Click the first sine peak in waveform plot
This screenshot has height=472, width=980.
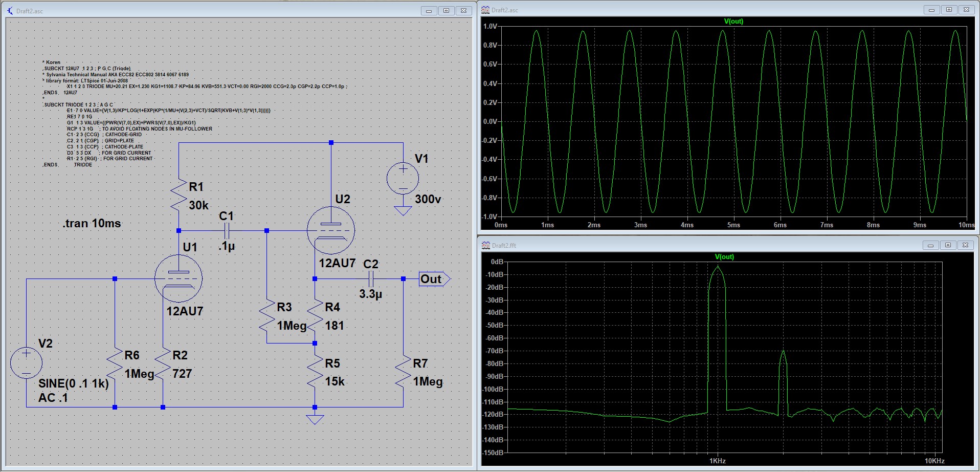pyautogui.click(x=536, y=32)
